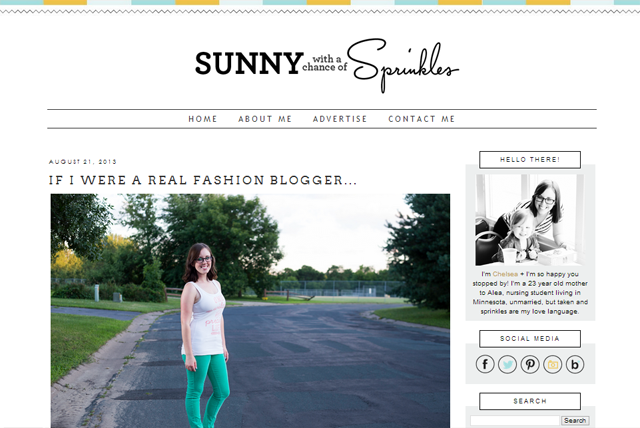The height and width of the screenshot is (428, 640).
Task: Click the black and white profile photo
Action: 530,220
